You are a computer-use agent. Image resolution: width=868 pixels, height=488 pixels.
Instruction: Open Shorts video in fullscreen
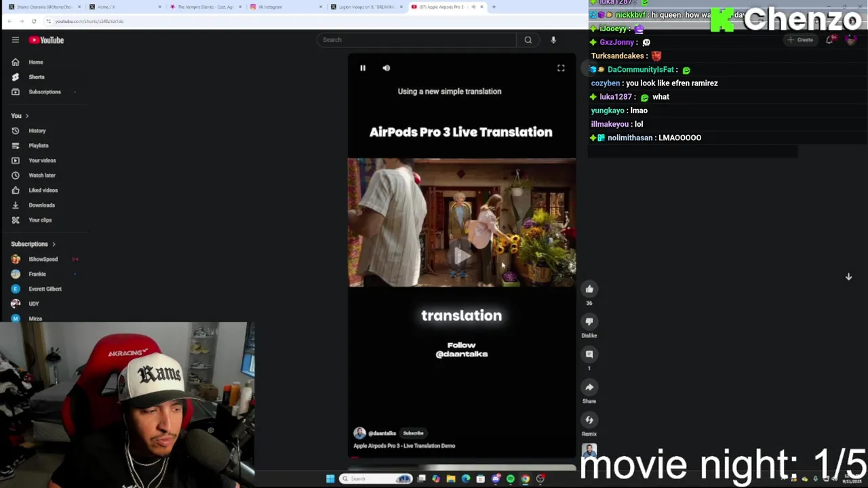point(561,68)
